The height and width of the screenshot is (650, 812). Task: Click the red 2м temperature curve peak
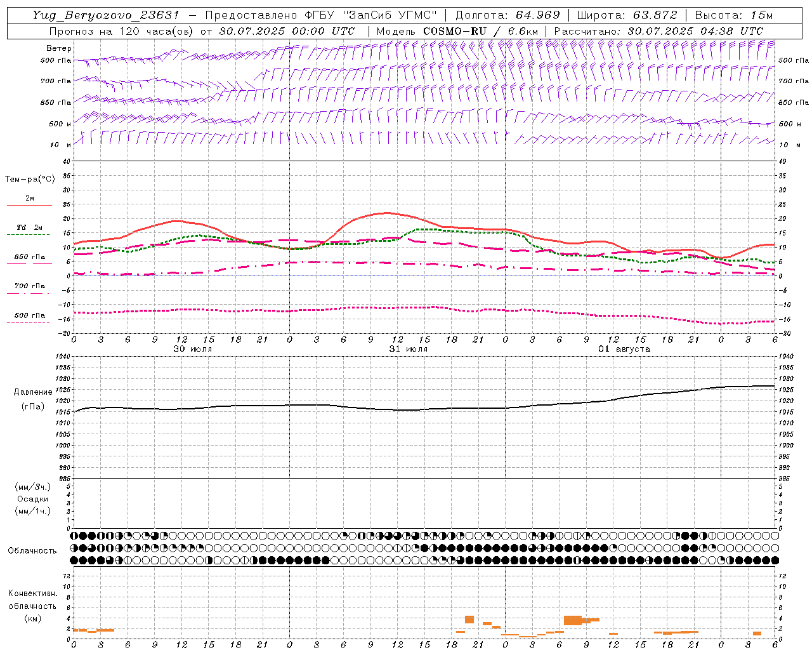tap(387, 213)
